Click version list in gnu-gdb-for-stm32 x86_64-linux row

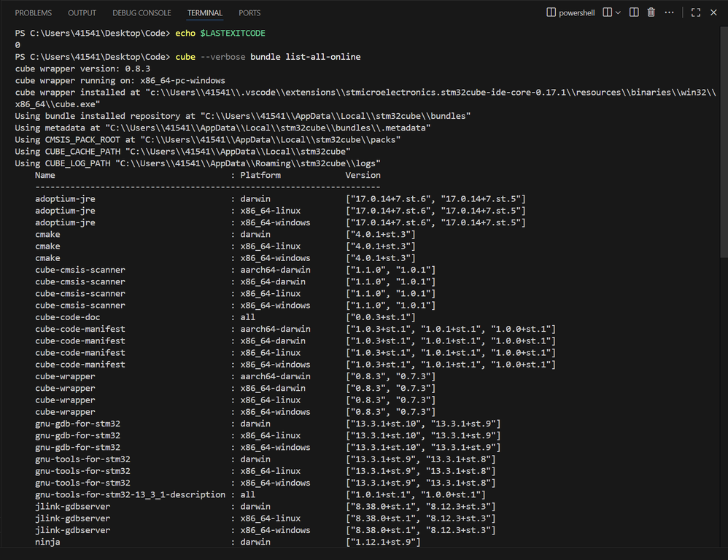[423, 435]
